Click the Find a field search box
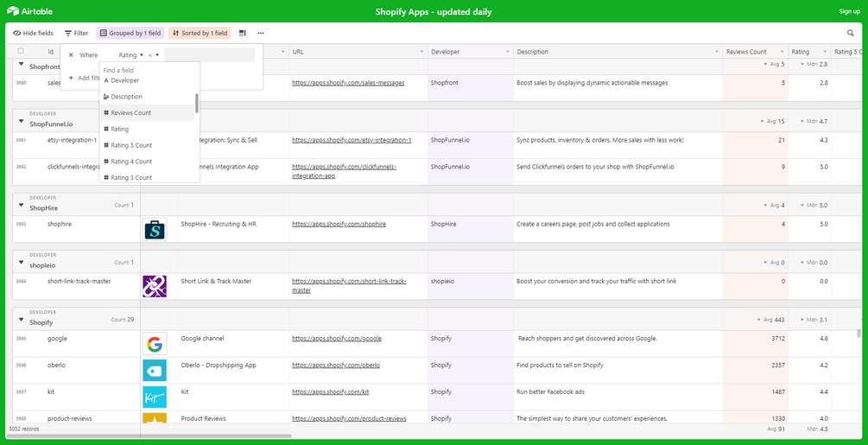868x445 pixels. point(149,70)
